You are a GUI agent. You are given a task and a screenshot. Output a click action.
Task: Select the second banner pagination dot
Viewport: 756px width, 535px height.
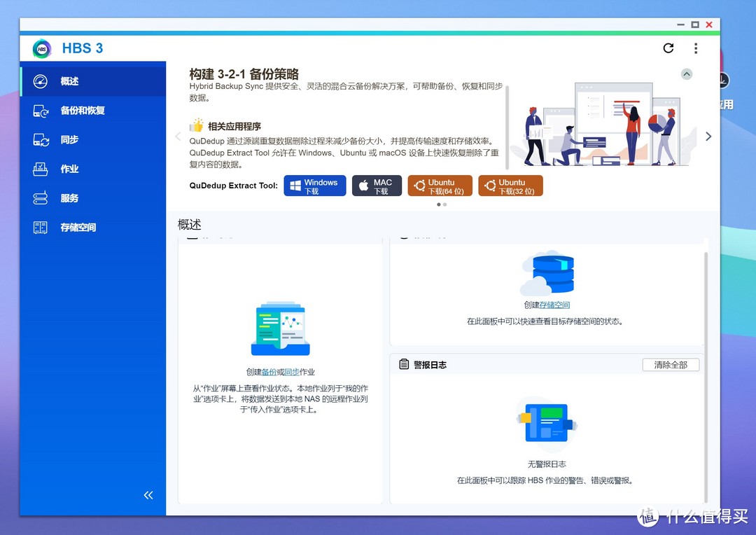pos(444,204)
